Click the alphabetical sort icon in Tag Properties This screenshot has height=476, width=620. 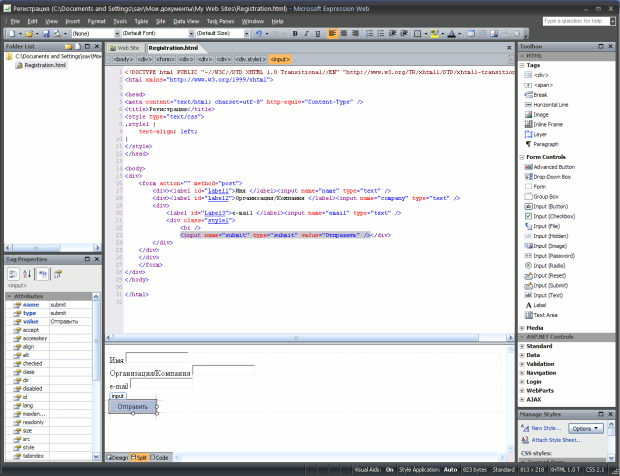coord(27,274)
